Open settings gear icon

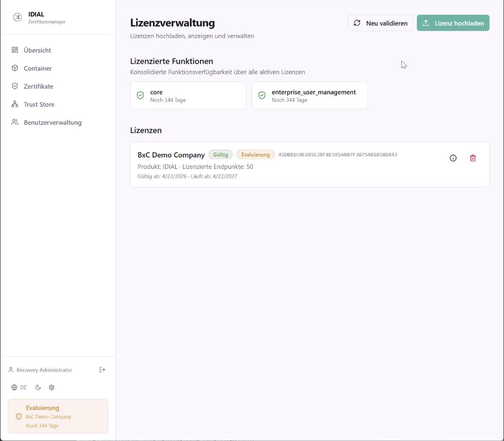click(52, 387)
